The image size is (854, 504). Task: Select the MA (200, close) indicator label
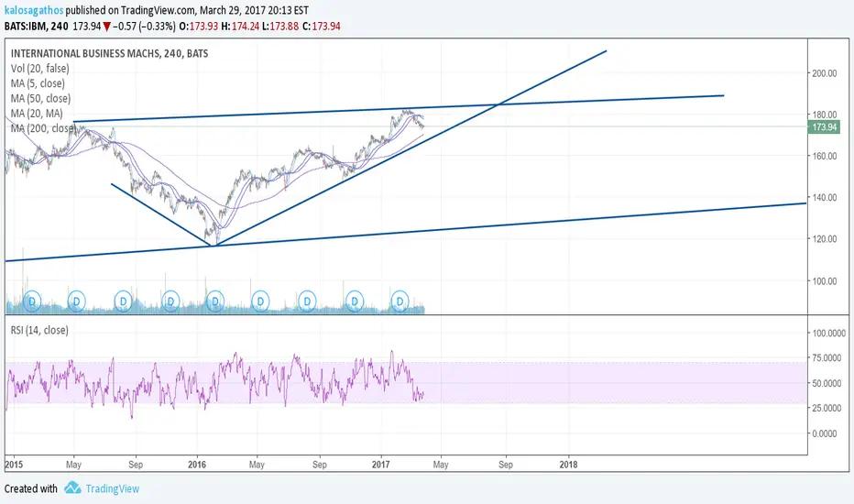coord(43,128)
